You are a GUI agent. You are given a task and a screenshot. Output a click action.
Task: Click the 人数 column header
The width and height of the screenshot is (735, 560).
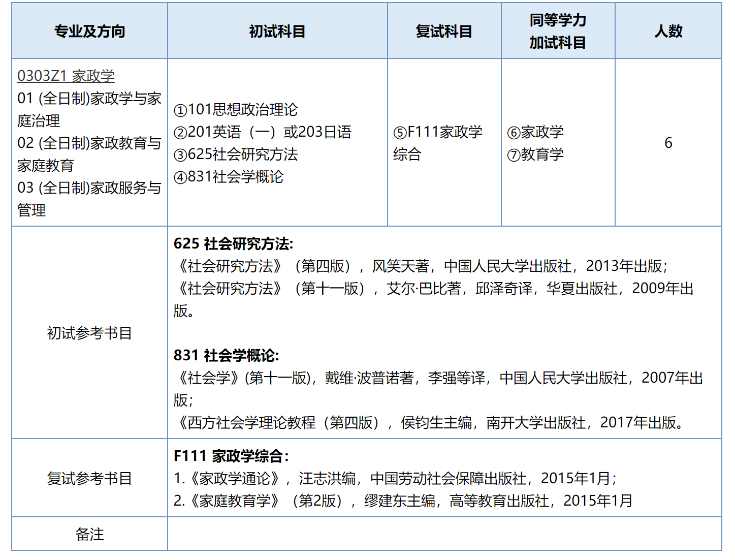tap(668, 31)
